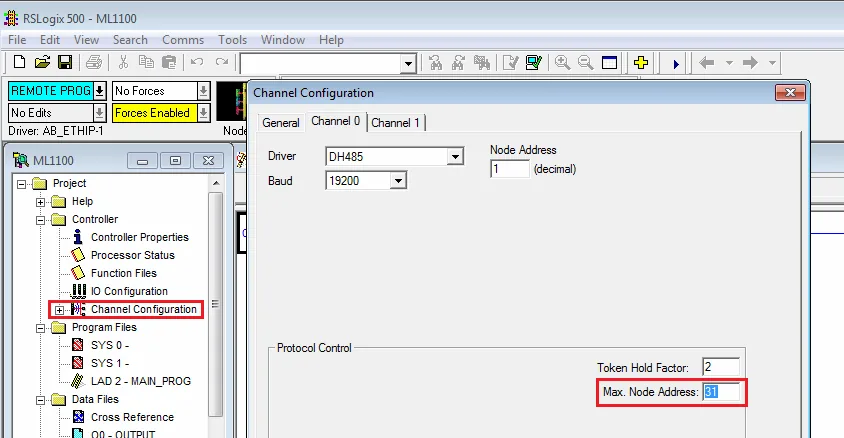Viewport: 844px width, 438px height.
Task: Select Processor Status in the tree
Action: pyautogui.click(x=132, y=255)
